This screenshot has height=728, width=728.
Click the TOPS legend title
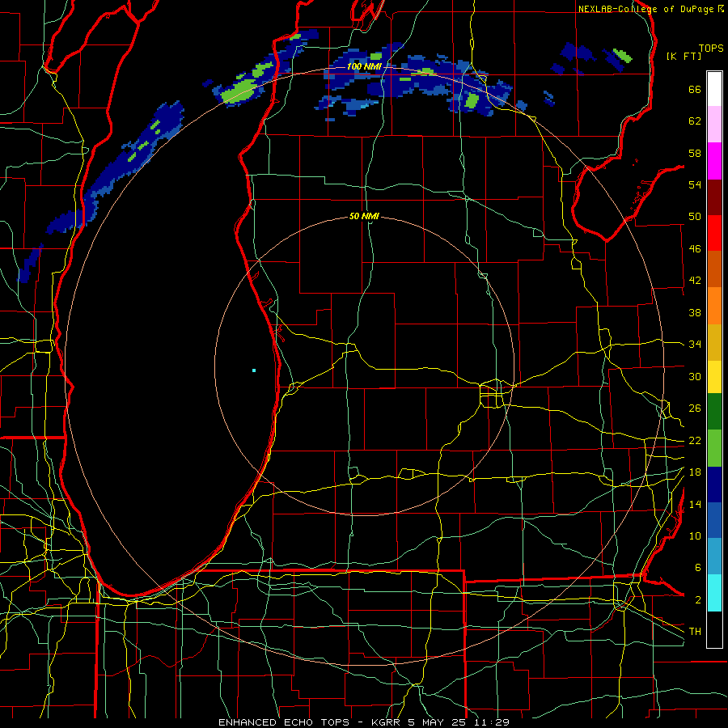tap(711, 49)
